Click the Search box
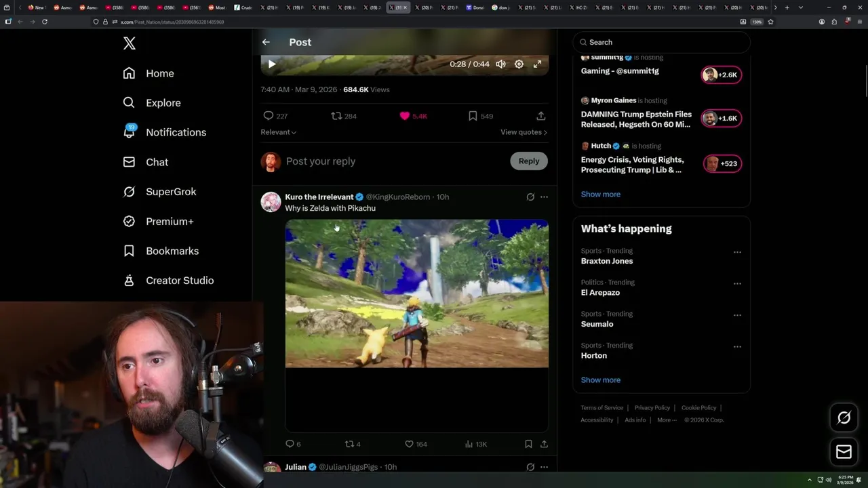This screenshot has height=488, width=868. (661, 42)
